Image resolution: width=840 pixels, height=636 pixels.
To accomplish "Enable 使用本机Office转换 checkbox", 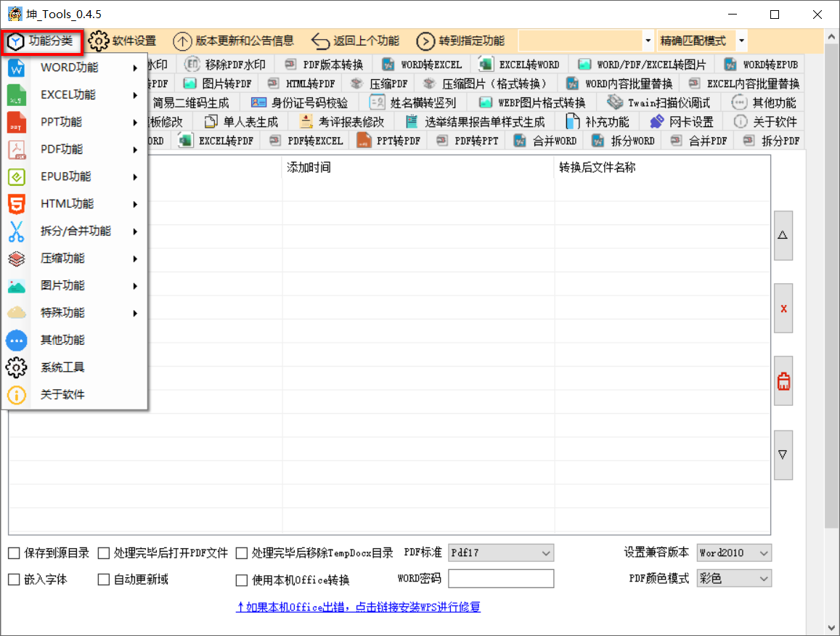I will (x=242, y=580).
